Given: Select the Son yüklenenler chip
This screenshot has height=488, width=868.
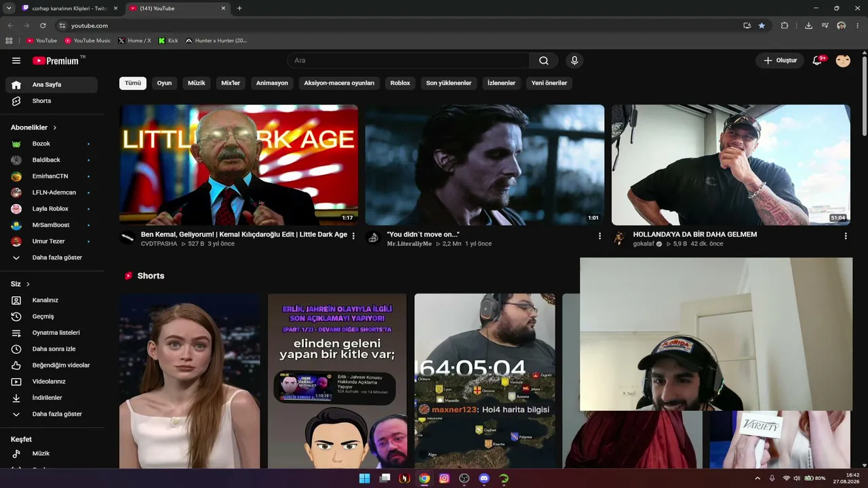Looking at the screenshot, I should 448,83.
